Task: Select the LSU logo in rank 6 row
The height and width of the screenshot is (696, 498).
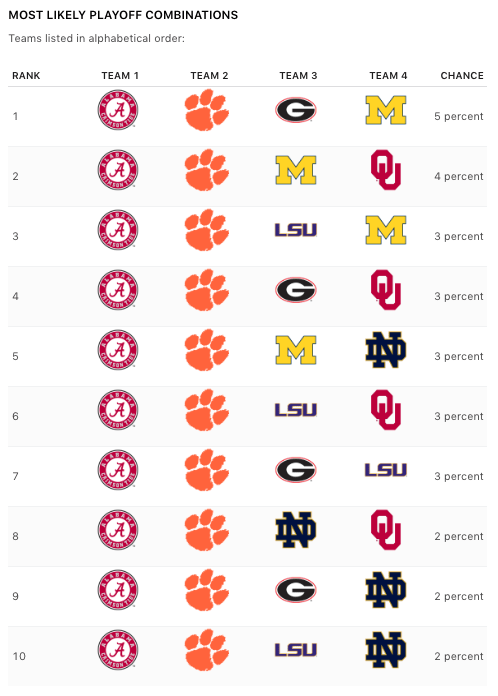Action: point(296,410)
